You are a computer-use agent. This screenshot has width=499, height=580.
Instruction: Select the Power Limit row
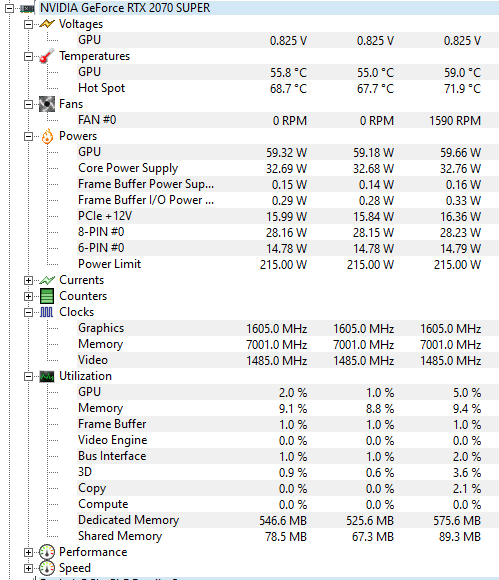[288, 264]
